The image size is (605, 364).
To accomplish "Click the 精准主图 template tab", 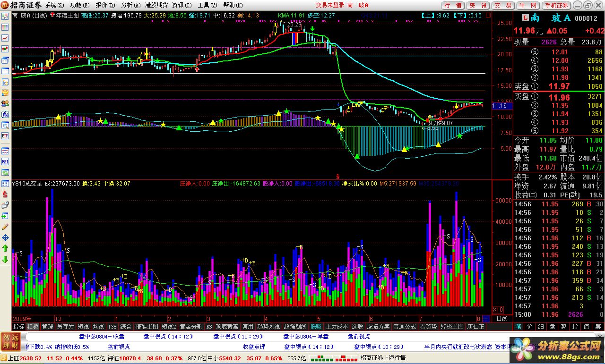I will (x=147, y=326).
